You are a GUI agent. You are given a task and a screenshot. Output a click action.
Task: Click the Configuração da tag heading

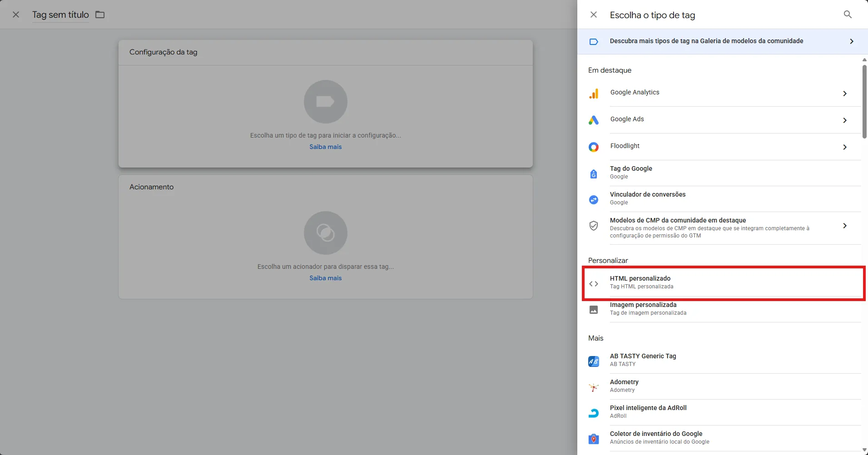(163, 52)
